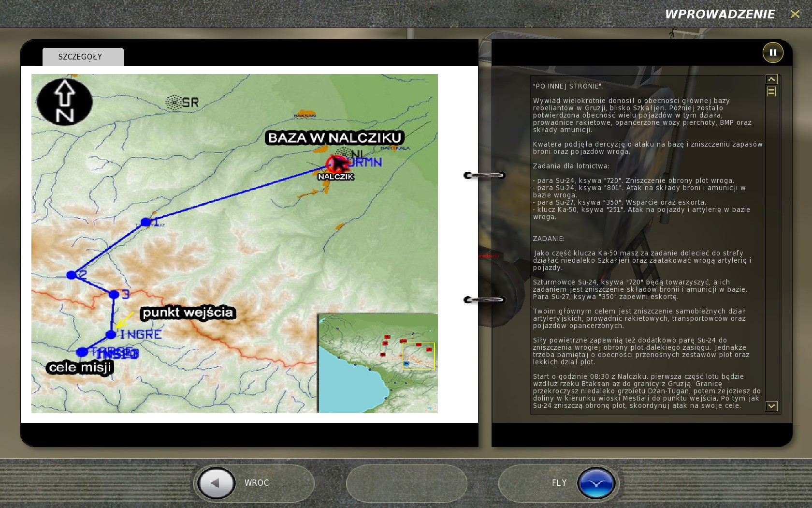The width and height of the screenshot is (812, 508).
Task: Click the briefing text scrollbar thumb
Action: 771,91
